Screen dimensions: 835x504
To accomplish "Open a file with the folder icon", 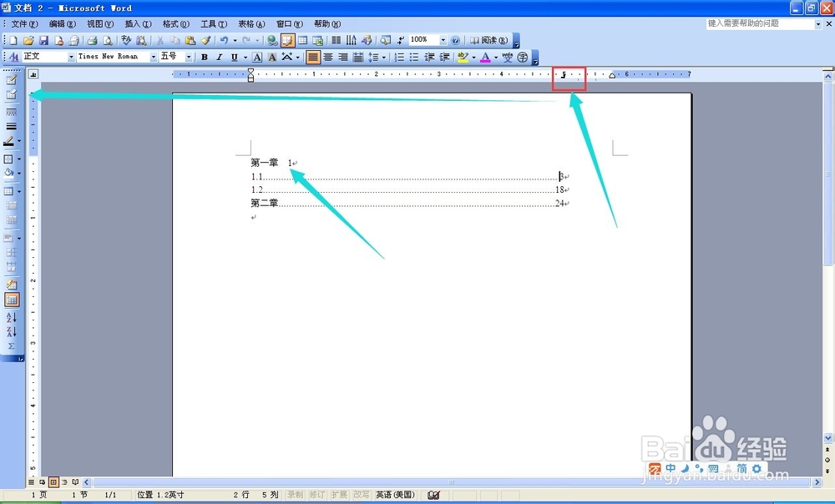I will coord(28,40).
